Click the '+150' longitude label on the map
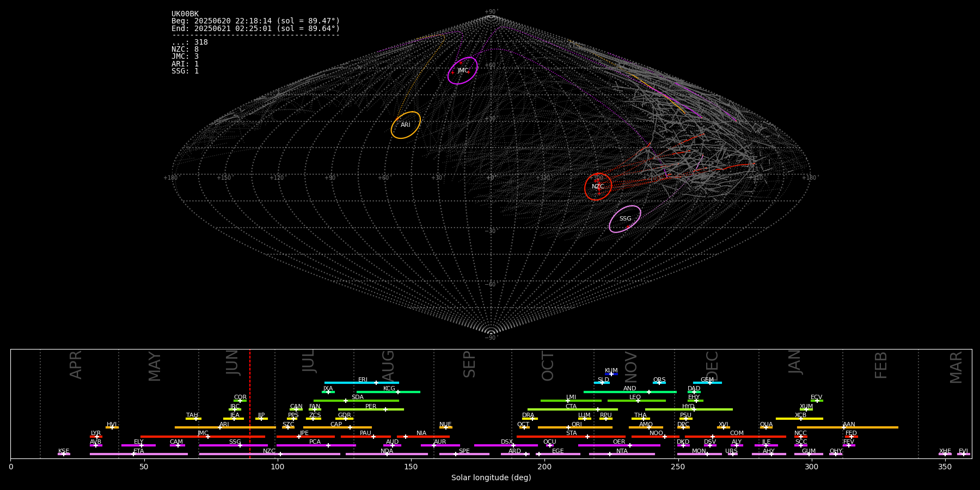Image resolution: width=980 pixels, height=490 pixels. 224,178
